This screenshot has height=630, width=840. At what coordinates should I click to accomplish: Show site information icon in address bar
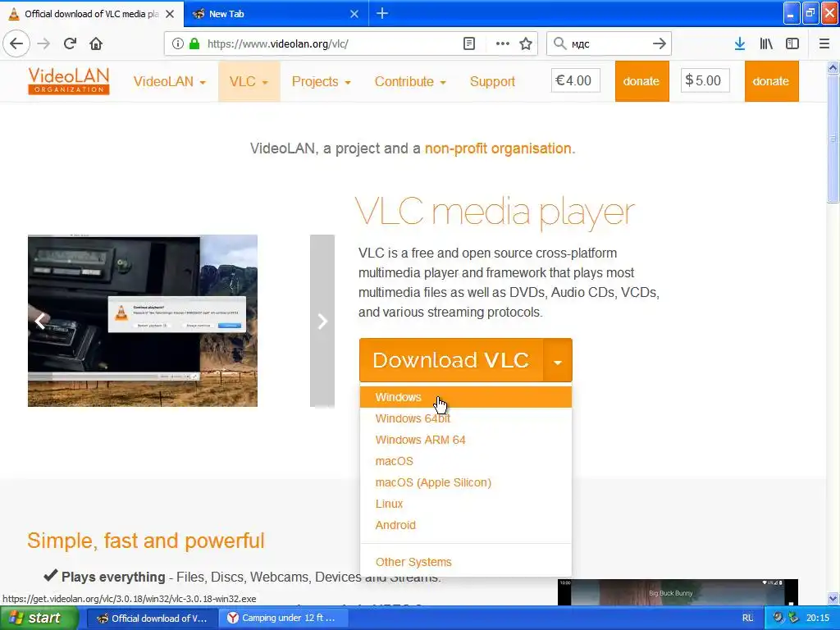coord(178,43)
